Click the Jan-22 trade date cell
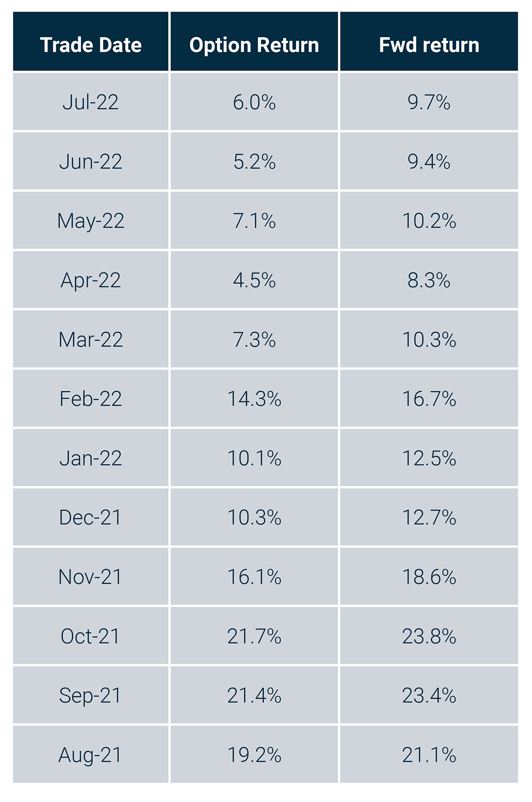The image size is (532, 802). (90, 458)
